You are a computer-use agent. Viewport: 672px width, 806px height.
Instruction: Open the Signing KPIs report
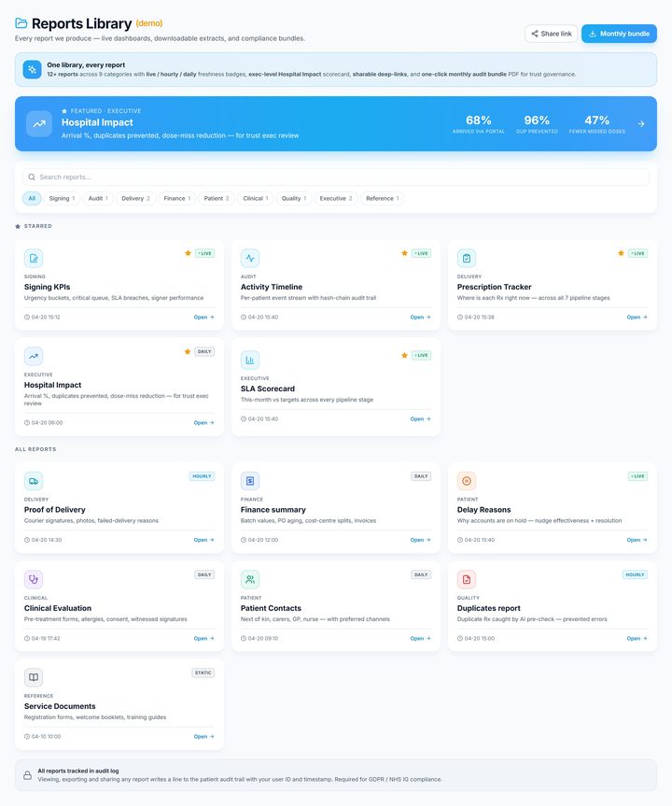click(204, 318)
